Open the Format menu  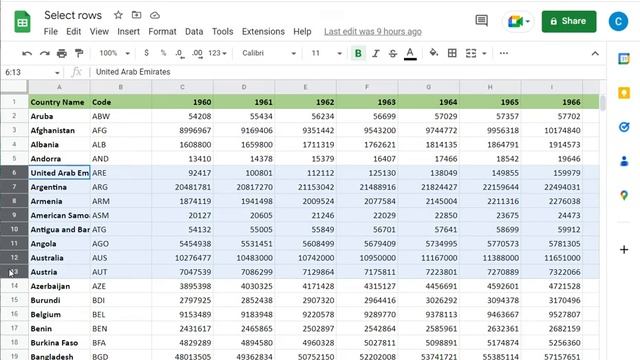pos(162,31)
